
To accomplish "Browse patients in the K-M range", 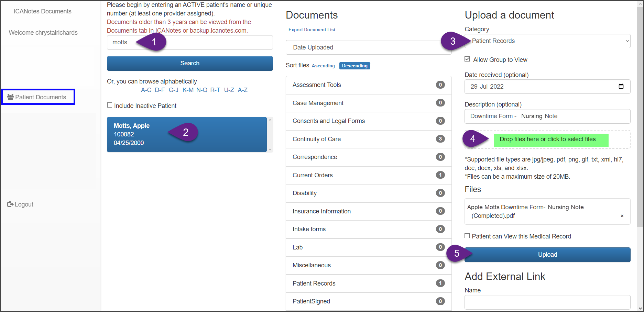I will click(x=188, y=90).
